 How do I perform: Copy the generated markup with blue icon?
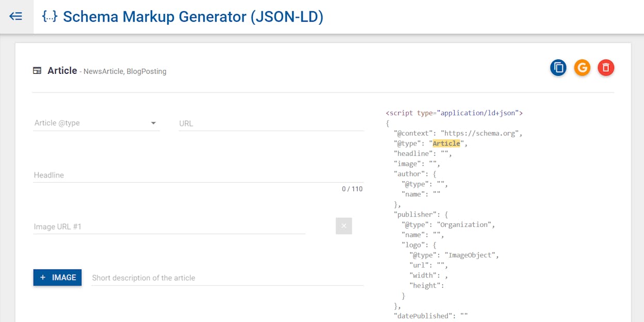click(x=558, y=68)
